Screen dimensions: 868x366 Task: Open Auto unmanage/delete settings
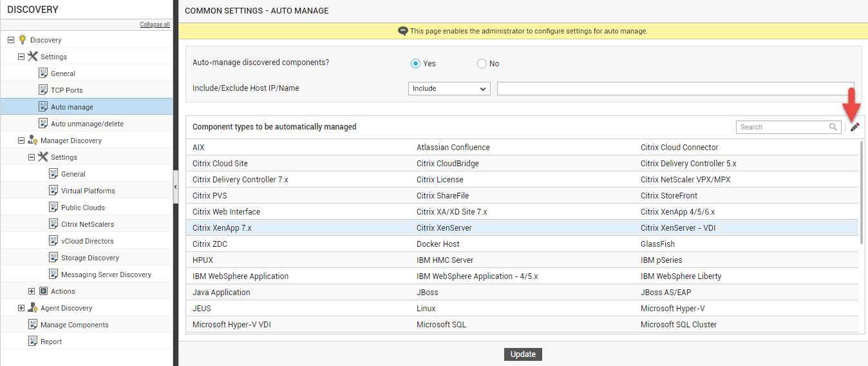[x=87, y=124]
